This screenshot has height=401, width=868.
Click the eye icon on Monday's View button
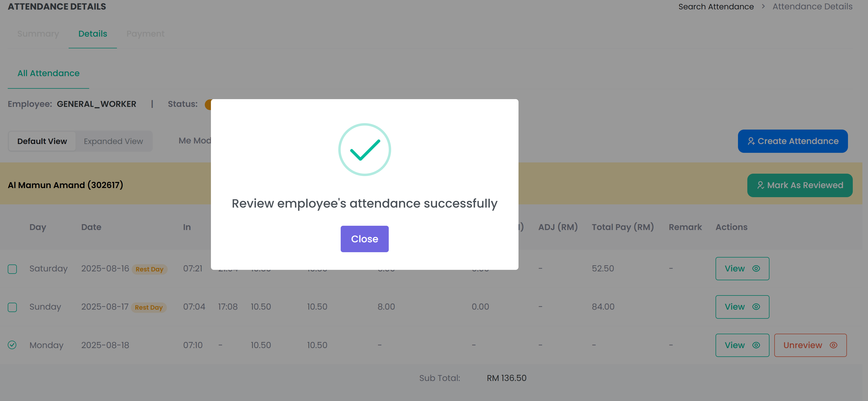756,345
